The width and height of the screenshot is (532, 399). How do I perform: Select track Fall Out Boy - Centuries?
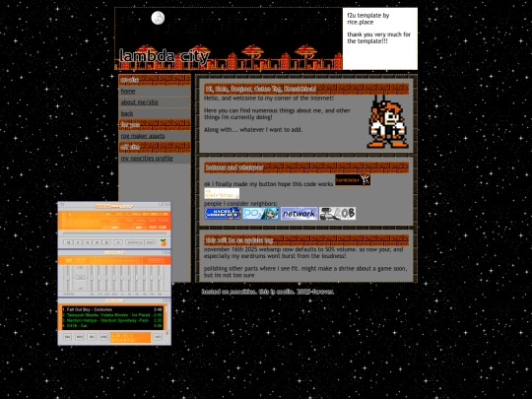point(112,309)
